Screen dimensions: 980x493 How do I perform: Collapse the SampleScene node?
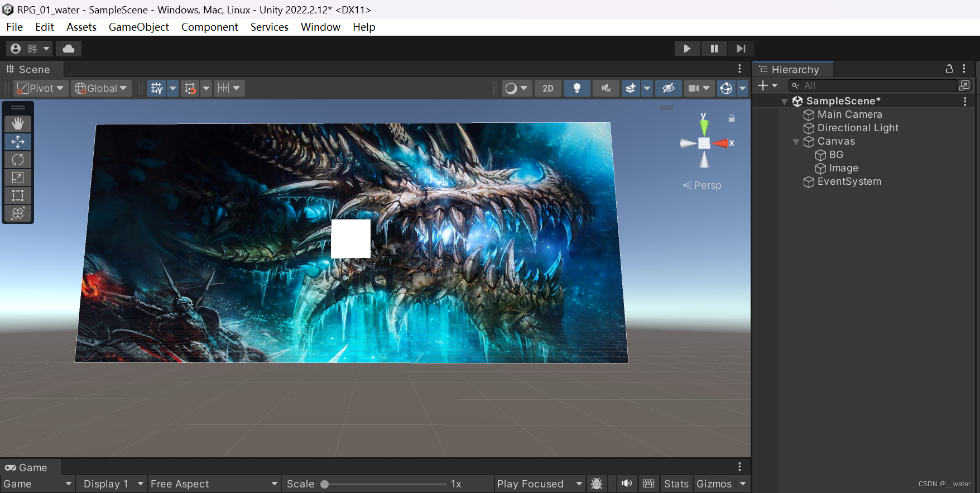tap(784, 102)
